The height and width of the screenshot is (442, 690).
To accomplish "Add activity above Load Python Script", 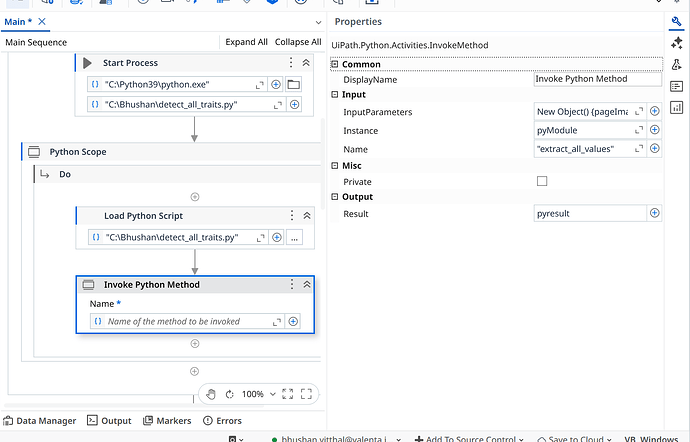I will click(x=195, y=197).
